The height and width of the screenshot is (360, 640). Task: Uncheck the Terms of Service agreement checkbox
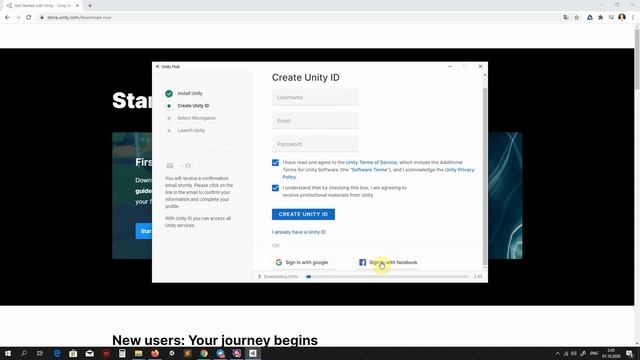pos(276,163)
